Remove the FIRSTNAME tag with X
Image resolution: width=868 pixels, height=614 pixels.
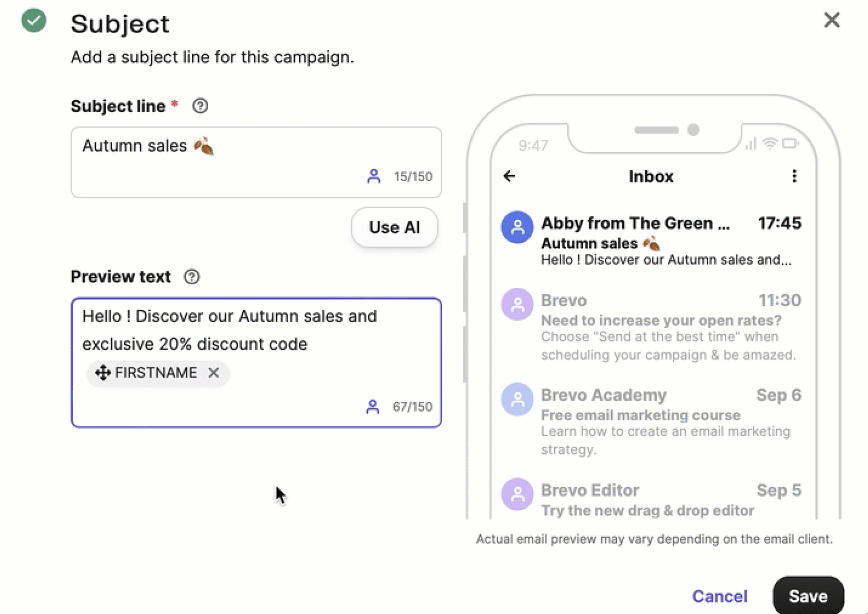[x=214, y=373]
